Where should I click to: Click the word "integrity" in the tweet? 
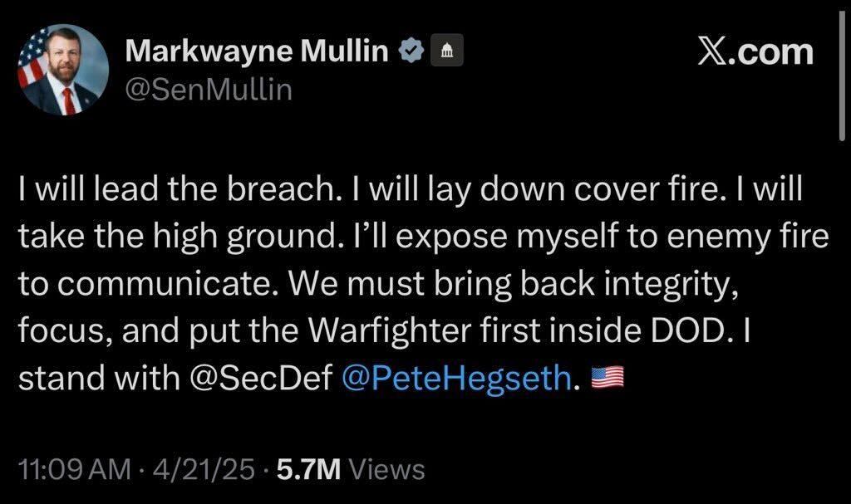(x=668, y=284)
